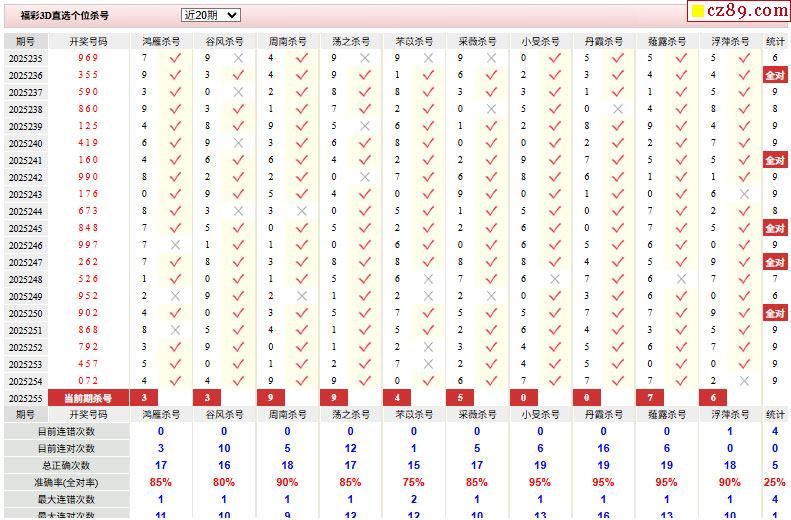Select the top 谷风杀号 column header

coord(224,41)
